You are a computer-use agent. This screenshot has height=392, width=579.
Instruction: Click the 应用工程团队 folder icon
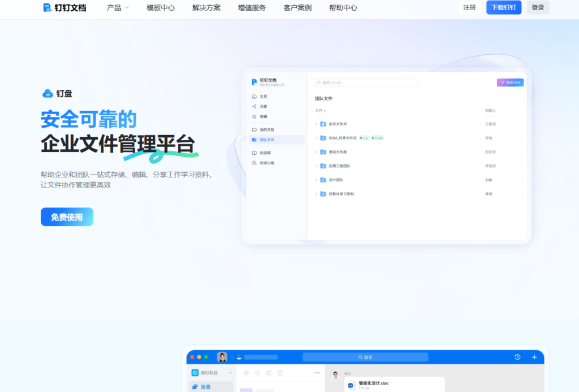pyautogui.click(x=323, y=166)
